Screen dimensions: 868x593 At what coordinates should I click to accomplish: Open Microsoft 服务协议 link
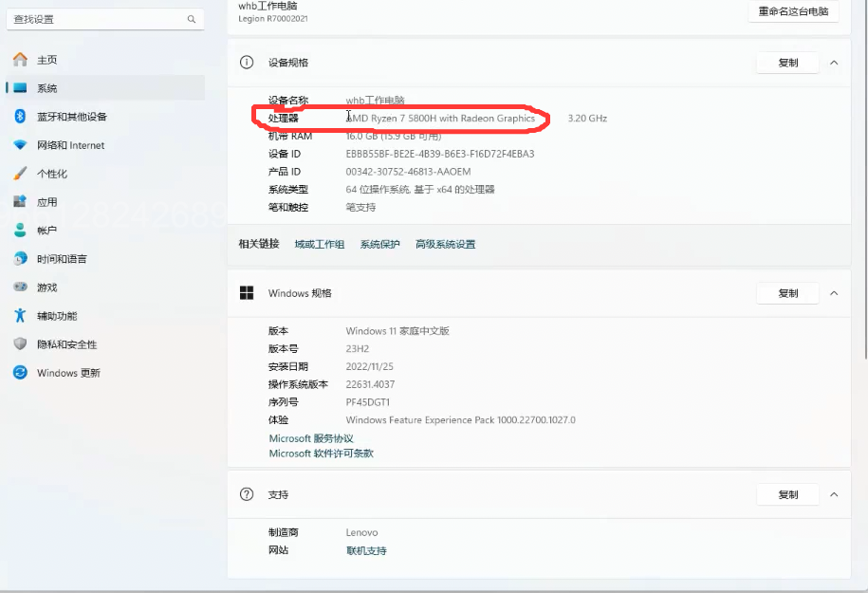coord(311,438)
